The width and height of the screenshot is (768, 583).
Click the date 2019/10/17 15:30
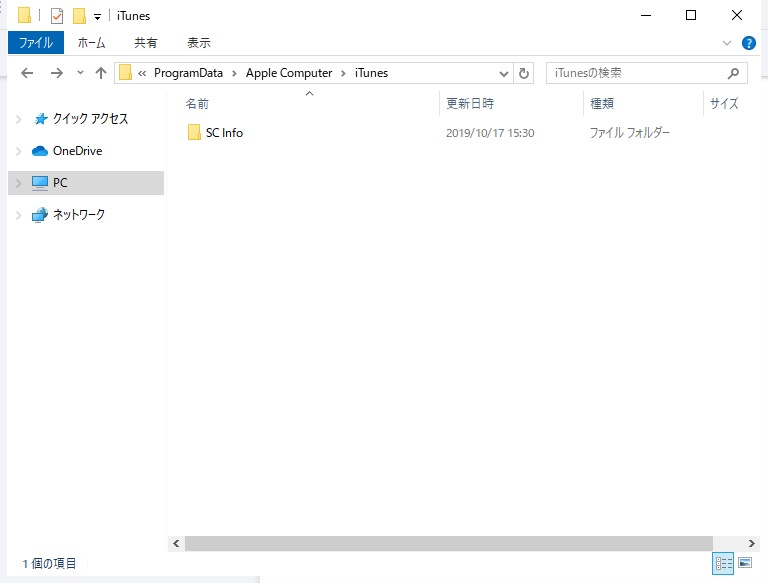[x=490, y=133]
